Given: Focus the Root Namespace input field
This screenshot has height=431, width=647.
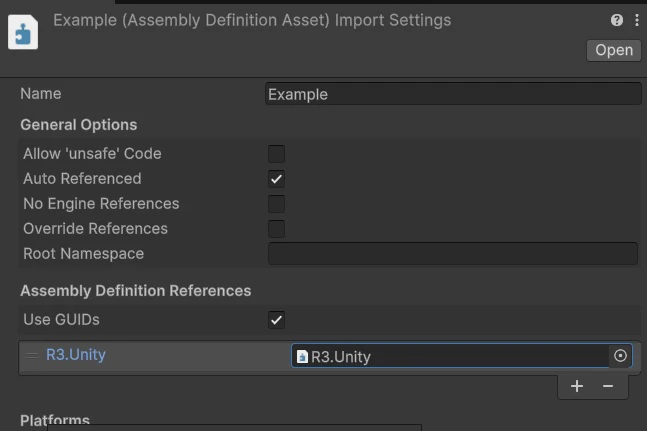Looking at the screenshot, I should point(452,254).
